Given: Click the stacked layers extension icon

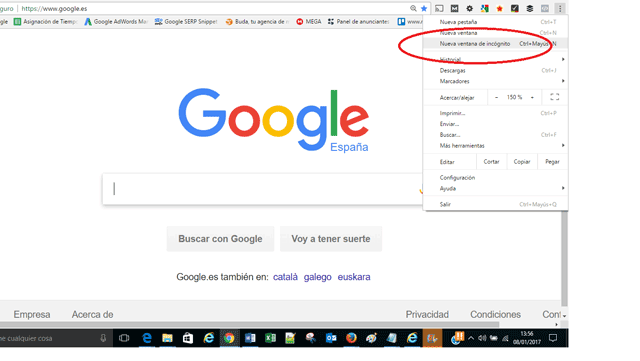Looking at the screenshot, I should pos(530,8).
